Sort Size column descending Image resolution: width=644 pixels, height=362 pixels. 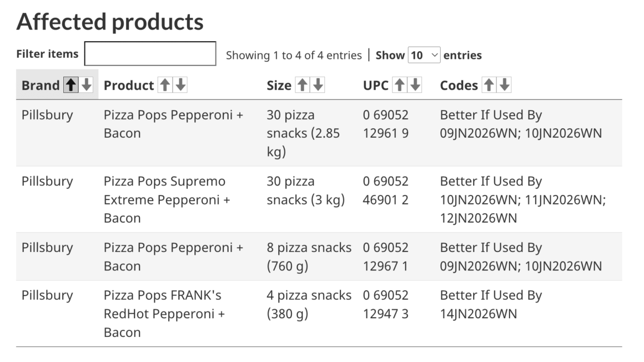(318, 85)
